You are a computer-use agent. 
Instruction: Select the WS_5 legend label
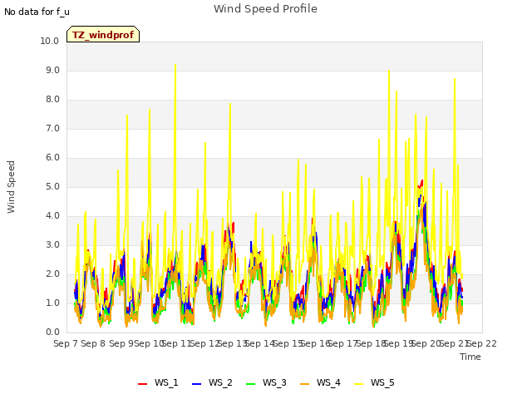[x=382, y=382]
